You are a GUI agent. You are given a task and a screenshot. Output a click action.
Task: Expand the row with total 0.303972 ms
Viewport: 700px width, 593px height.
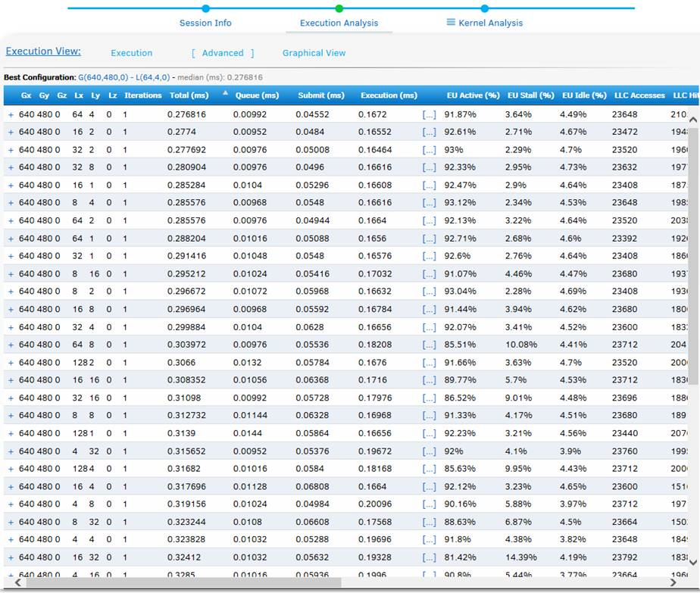click(x=11, y=345)
